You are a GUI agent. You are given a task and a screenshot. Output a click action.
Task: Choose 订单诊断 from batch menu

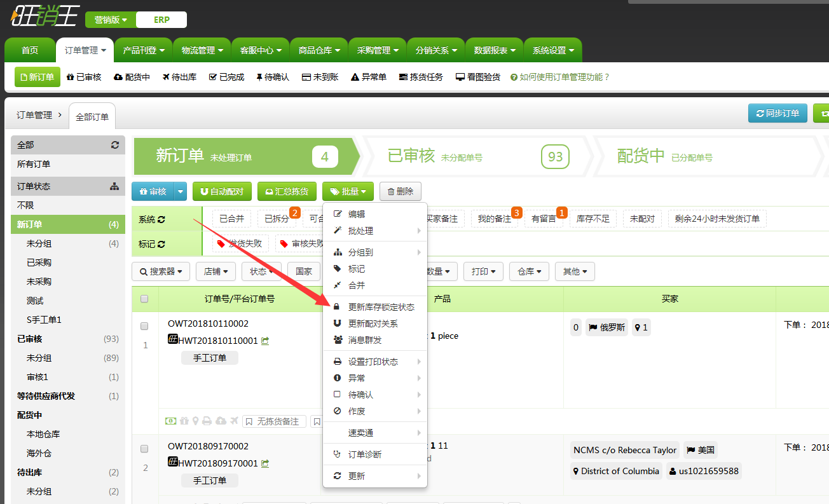pyautogui.click(x=375, y=454)
